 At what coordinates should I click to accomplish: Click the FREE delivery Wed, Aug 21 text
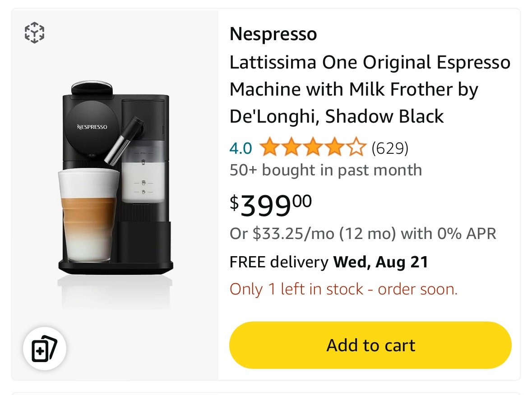pyautogui.click(x=329, y=262)
